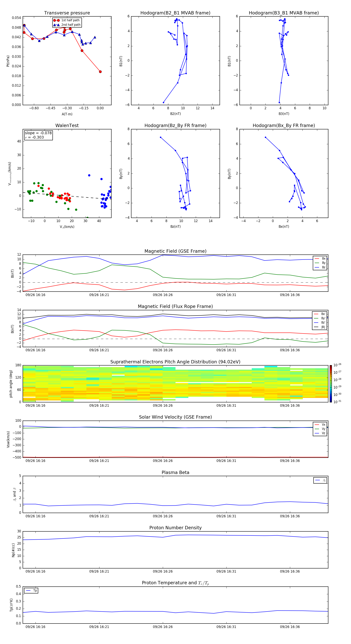Click the βp legend in Plasma Beta
The width and height of the screenshot is (351, 644).
tap(320, 480)
